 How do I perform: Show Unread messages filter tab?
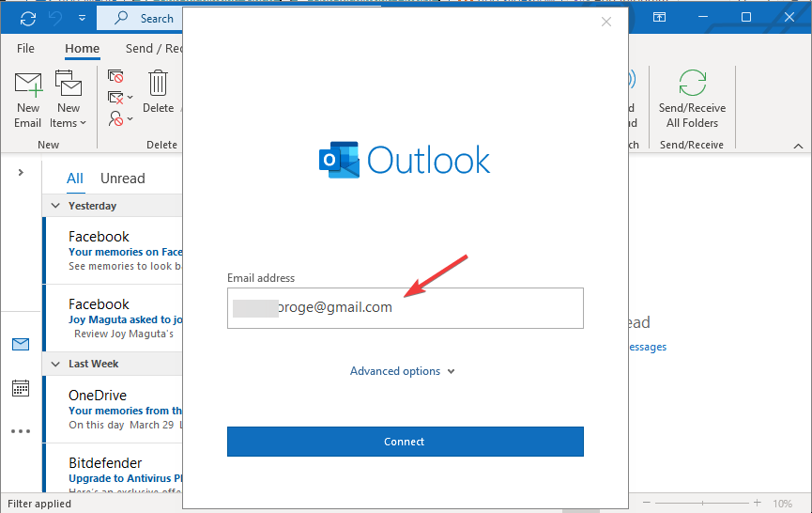click(123, 179)
